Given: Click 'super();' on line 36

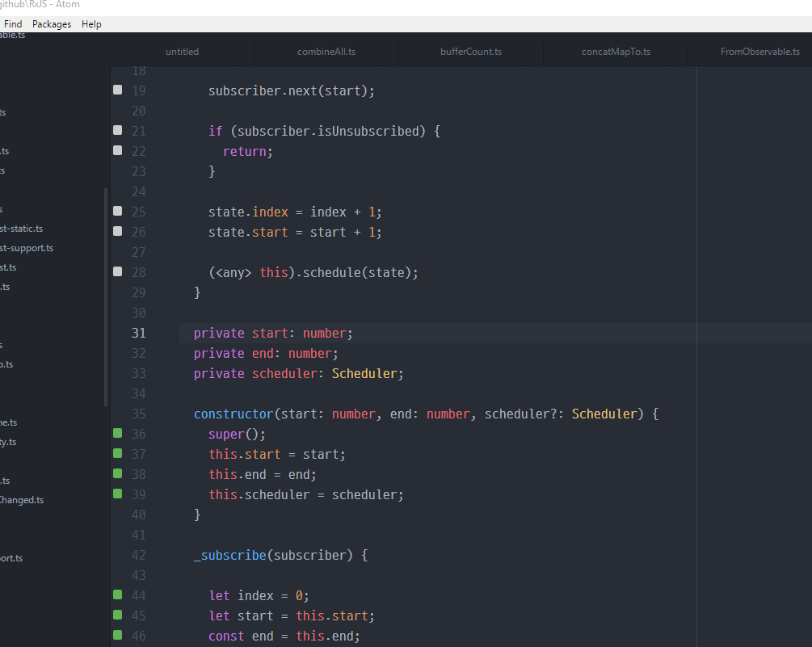Looking at the screenshot, I should pyautogui.click(x=237, y=435).
